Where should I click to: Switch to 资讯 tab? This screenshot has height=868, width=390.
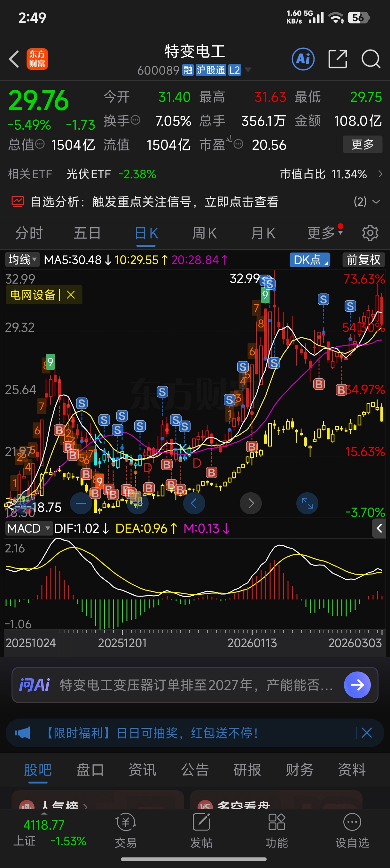(142, 770)
